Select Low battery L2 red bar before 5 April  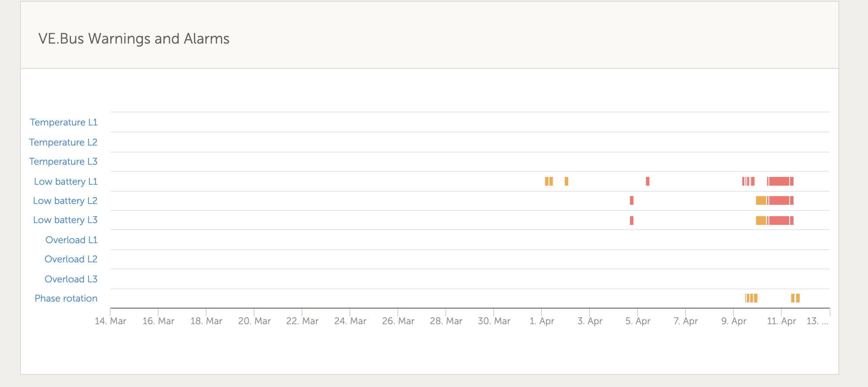[x=631, y=200]
